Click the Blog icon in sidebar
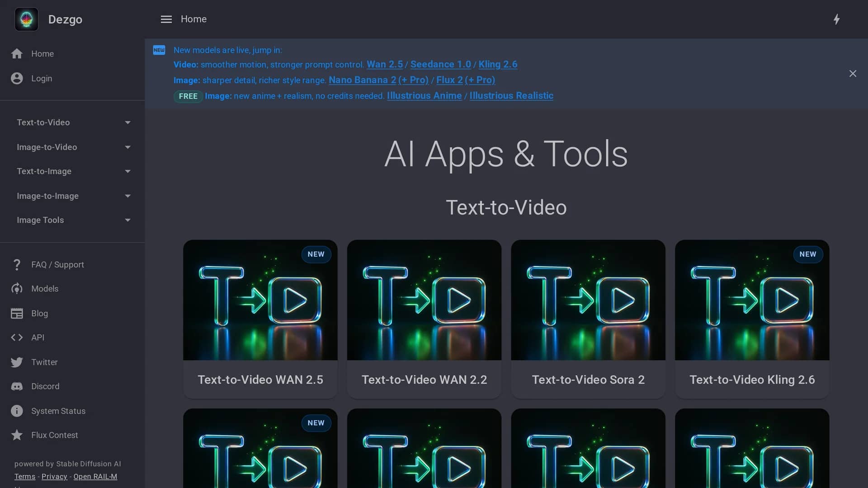This screenshot has height=488, width=868. tap(17, 313)
